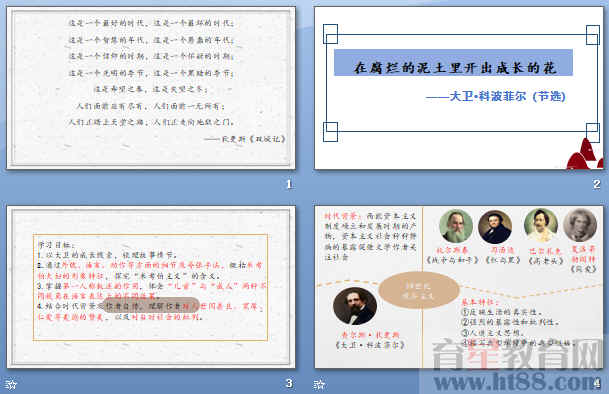Click the Balzac portrait above 《高老头》
This screenshot has width=609, height=394.
click(541, 225)
